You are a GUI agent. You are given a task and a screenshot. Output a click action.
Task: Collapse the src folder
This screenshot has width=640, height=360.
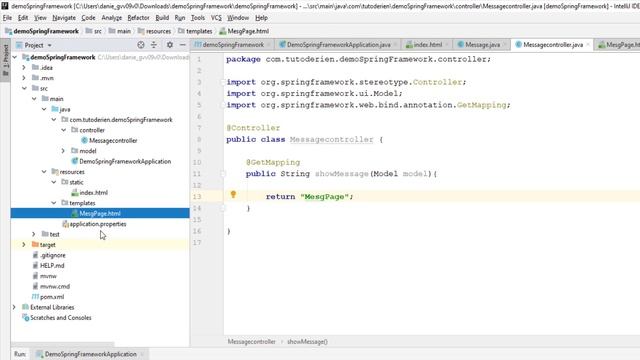click(24, 88)
